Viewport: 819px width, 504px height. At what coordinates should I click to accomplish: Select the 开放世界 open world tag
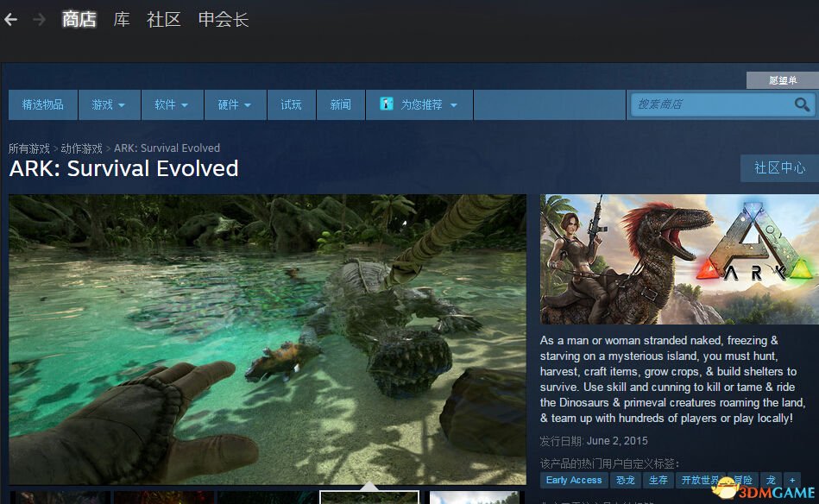(700, 480)
